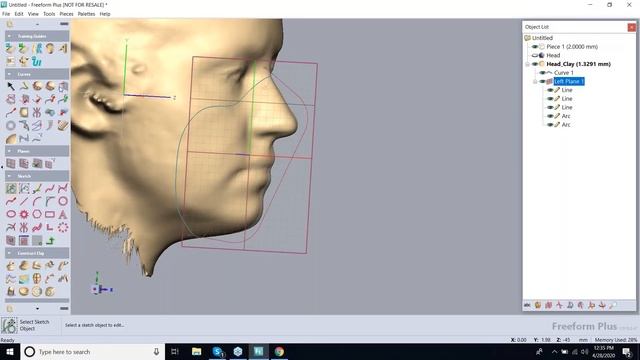
Task: Select the Draw Line sketch tool
Action: coord(24,201)
